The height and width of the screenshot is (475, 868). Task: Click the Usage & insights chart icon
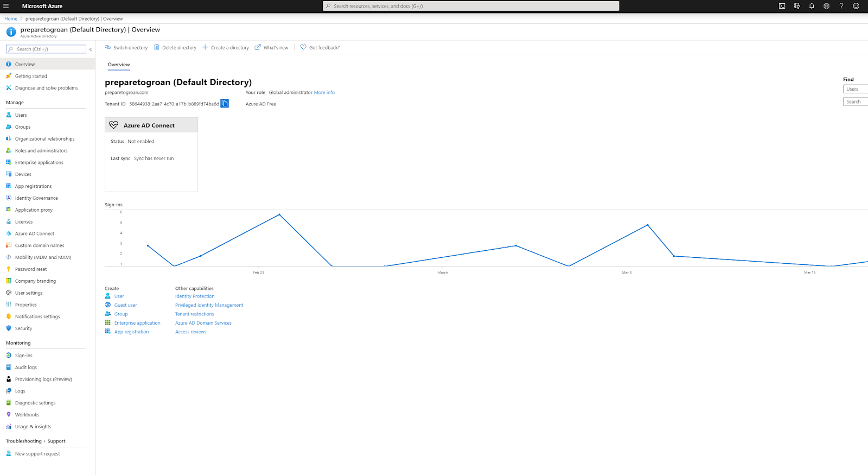tap(9, 427)
